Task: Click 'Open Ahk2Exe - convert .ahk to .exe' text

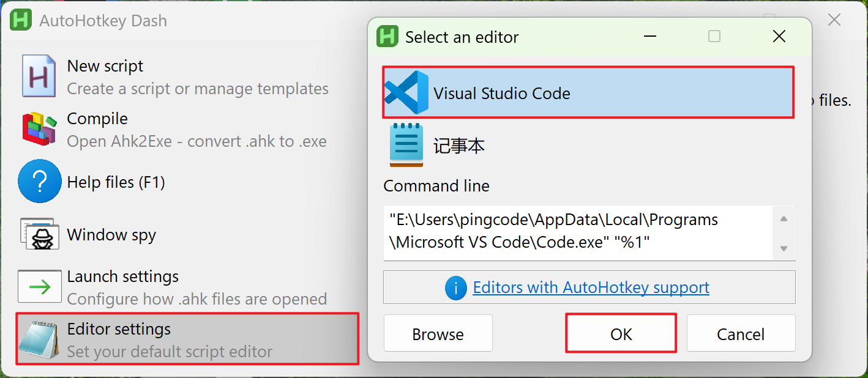Action: coord(196,141)
